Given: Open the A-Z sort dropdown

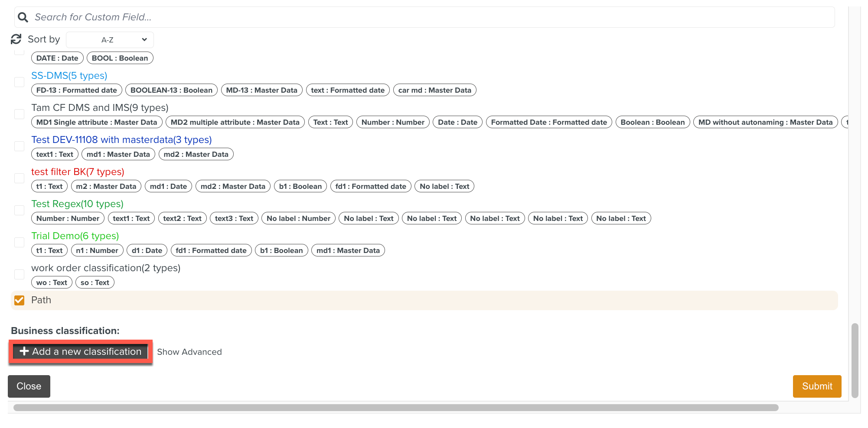Looking at the screenshot, I should (x=110, y=40).
